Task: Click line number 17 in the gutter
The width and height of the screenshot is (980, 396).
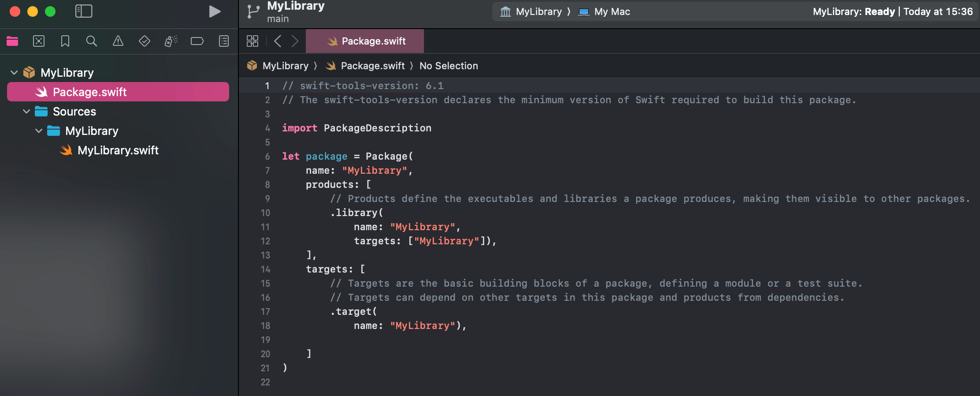Action: [265, 311]
